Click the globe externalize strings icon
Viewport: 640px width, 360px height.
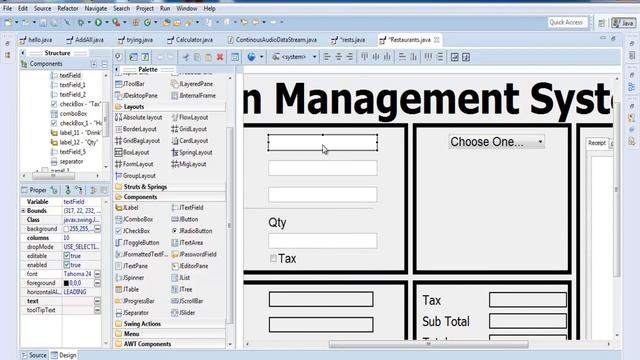tap(251, 57)
